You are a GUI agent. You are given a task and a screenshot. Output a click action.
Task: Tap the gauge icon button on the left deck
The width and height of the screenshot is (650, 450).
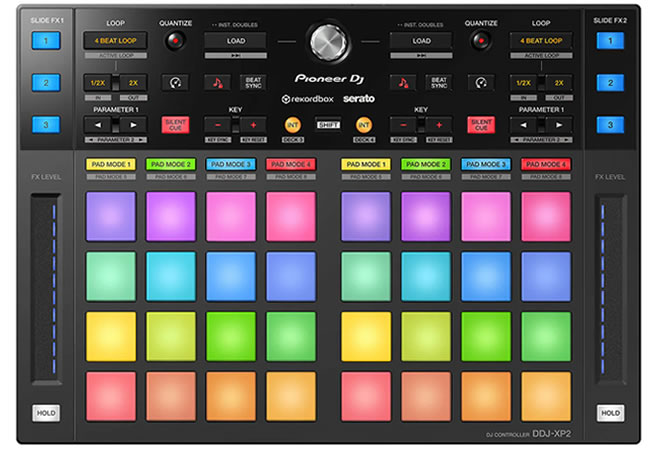pyautogui.click(x=175, y=83)
